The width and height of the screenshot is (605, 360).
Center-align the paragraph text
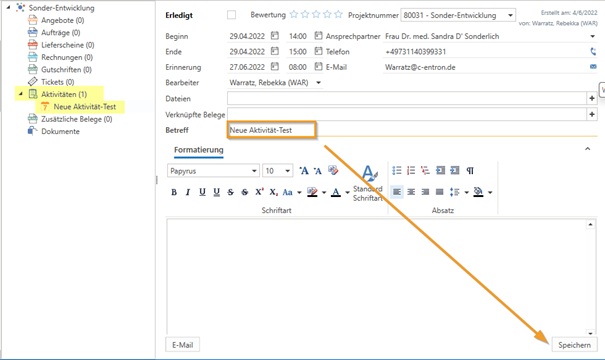tap(411, 192)
